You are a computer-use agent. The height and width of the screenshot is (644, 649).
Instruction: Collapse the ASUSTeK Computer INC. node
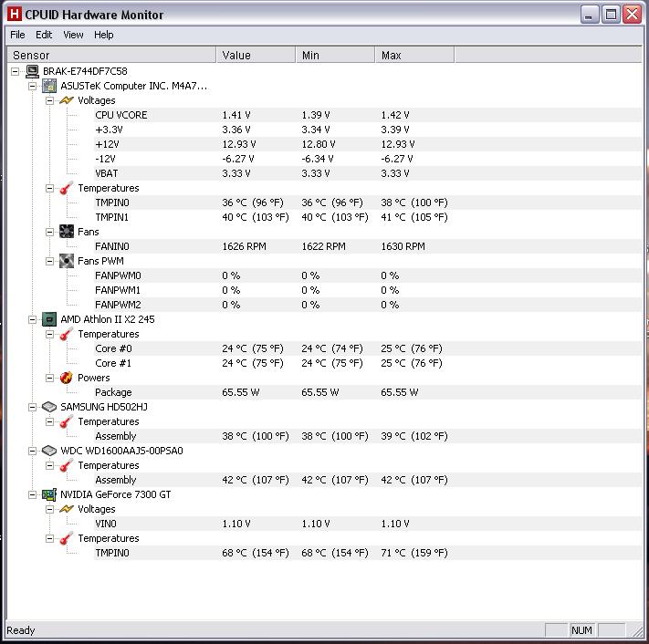pyautogui.click(x=32, y=86)
